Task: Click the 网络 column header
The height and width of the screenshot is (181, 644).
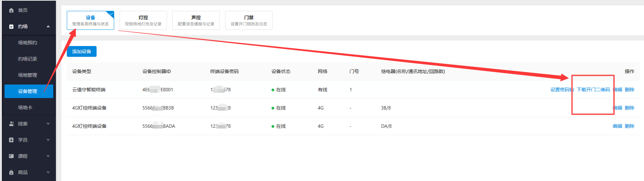Action: click(323, 71)
